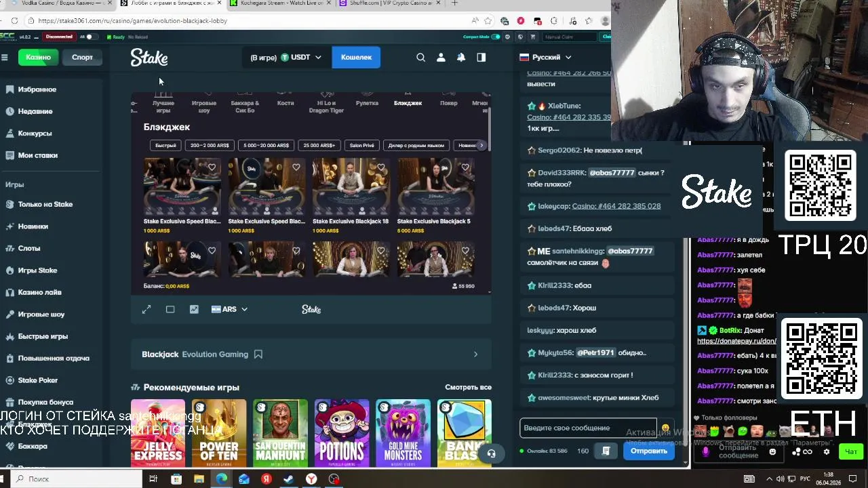868x488 pixels.
Task: Open the search icon in Stake header
Action: point(420,58)
